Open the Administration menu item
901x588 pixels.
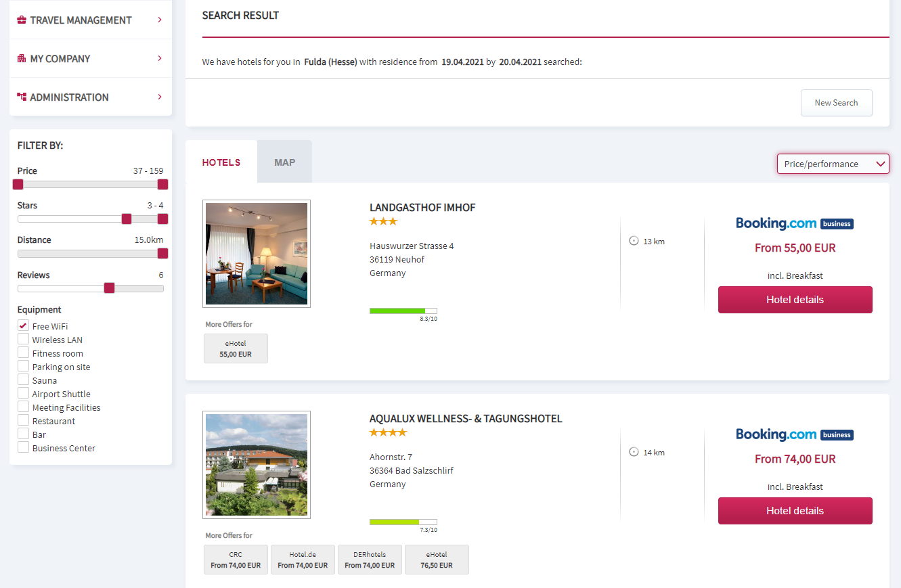(91, 97)
